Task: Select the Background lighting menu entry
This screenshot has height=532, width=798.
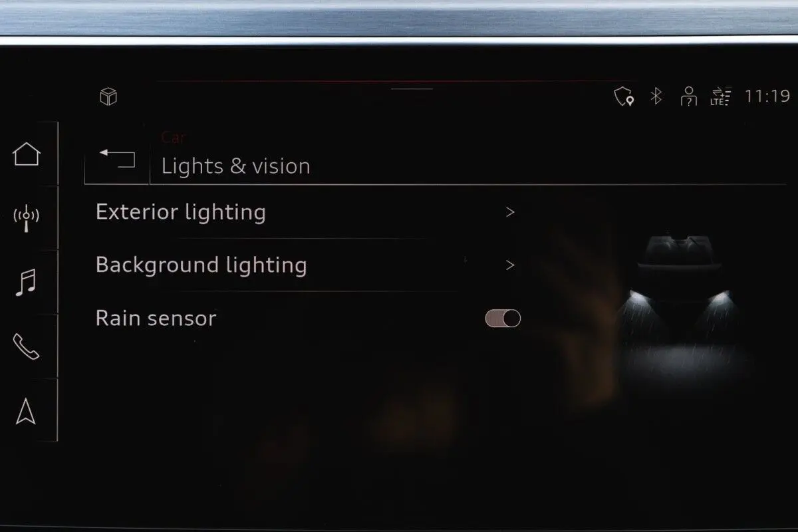Action: pyautogui.click(x=306, y=265)
